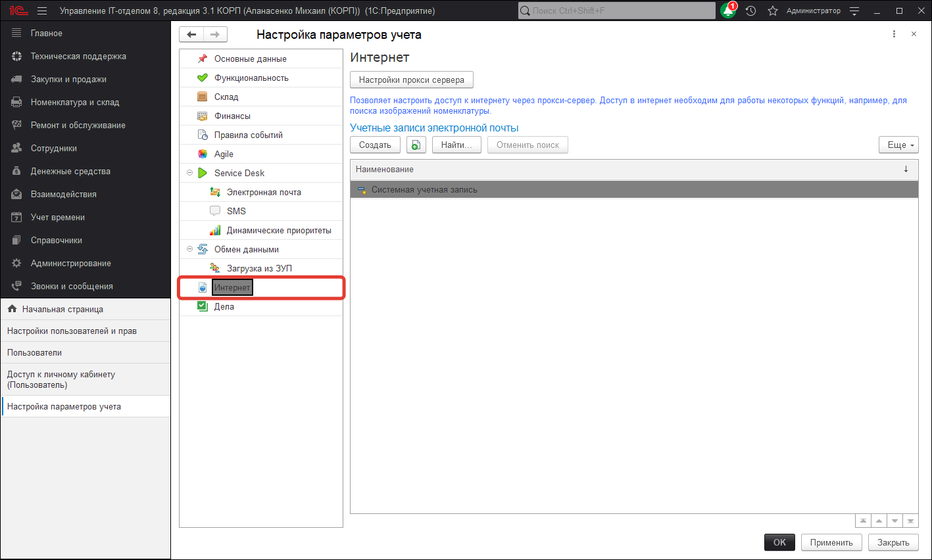Click the back navigation arrow

coord(191,35)
